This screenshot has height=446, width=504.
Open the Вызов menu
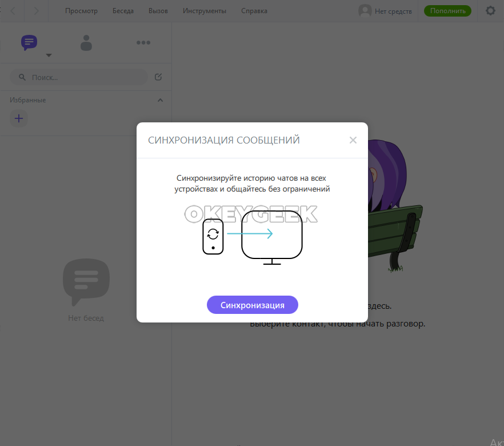[x=158, y=11]
